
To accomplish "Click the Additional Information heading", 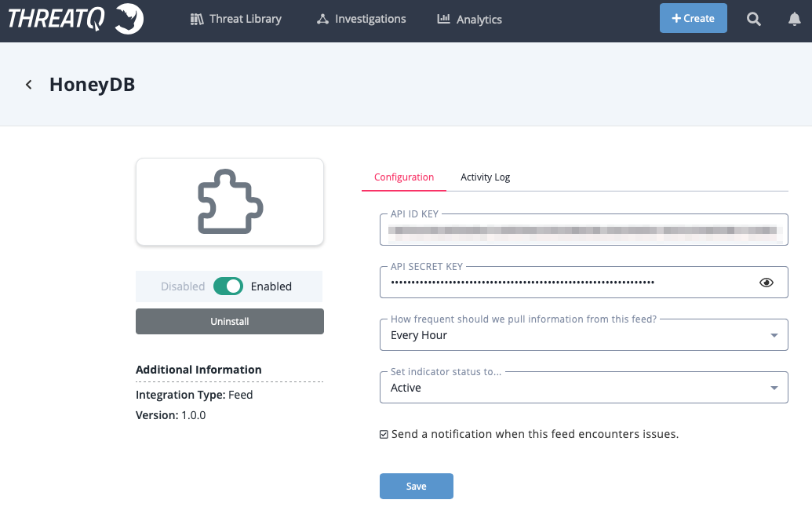I will [198, 370].
